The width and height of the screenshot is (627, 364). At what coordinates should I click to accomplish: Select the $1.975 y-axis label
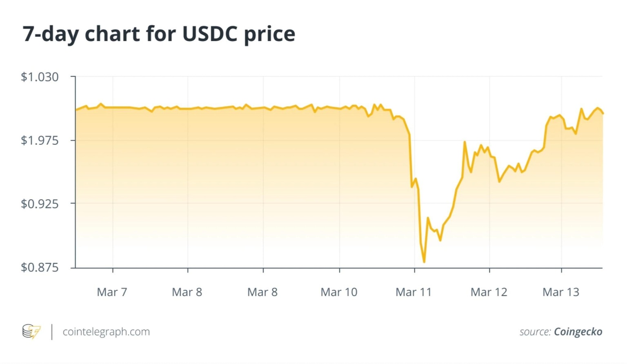40,140
